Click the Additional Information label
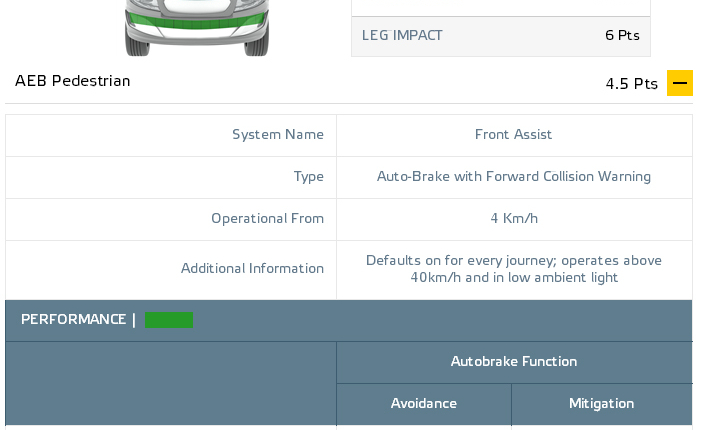This screenshot has height=430, width=701. [252, 269]
